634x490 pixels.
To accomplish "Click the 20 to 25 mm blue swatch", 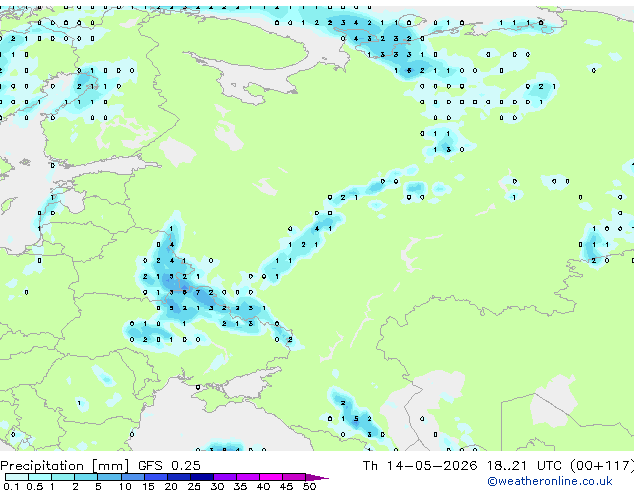I will point(178,477).
